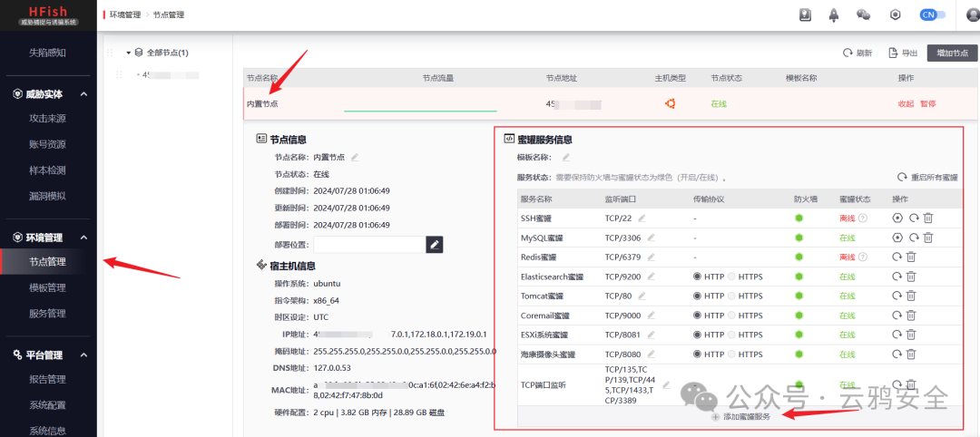
Task: Edit the 节点名称 内置节点 pencil
Action: (x=355, y=158)
